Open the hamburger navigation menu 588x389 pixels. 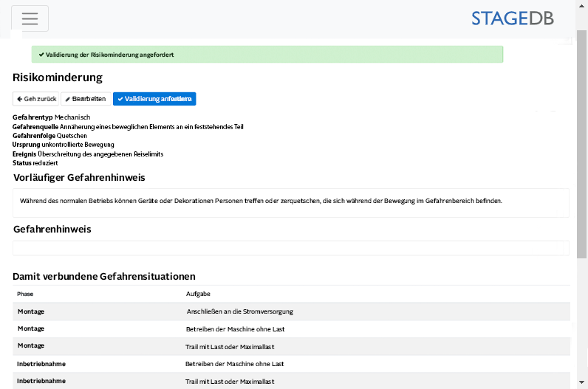pos(30,18)
